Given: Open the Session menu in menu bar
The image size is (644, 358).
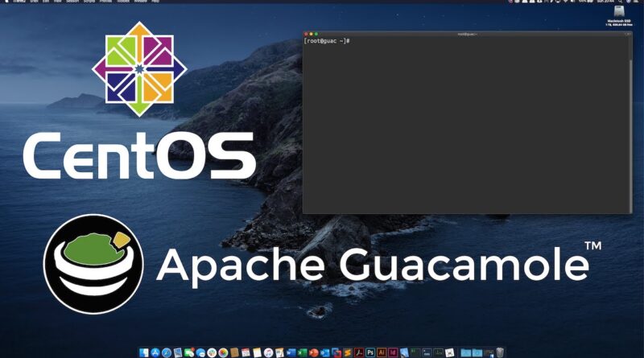Looking at the screenshot, I should [x=72, y=2].
